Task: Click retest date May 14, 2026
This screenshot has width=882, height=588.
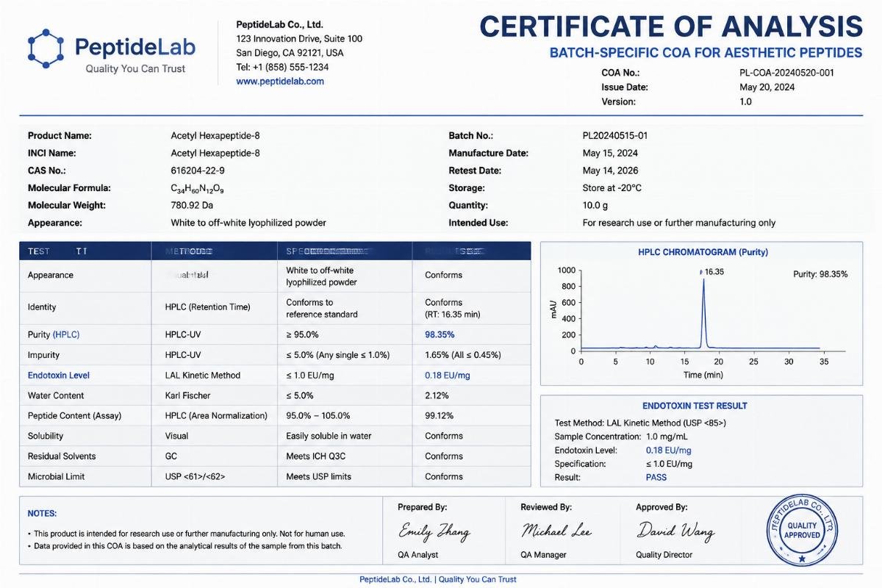Action: point(610,171)
